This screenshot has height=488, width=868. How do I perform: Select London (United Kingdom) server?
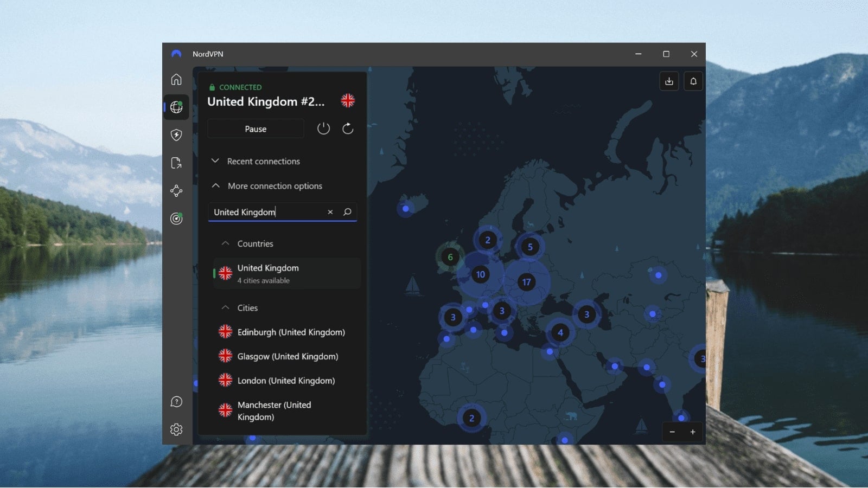285,381
